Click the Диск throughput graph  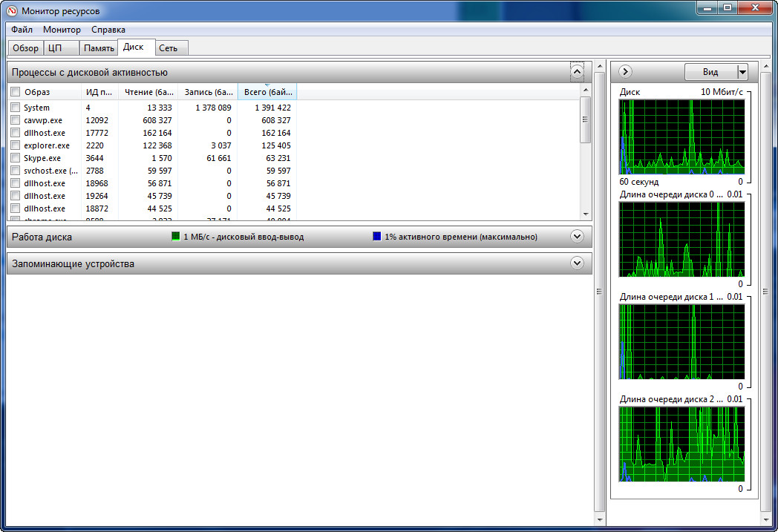681,137
